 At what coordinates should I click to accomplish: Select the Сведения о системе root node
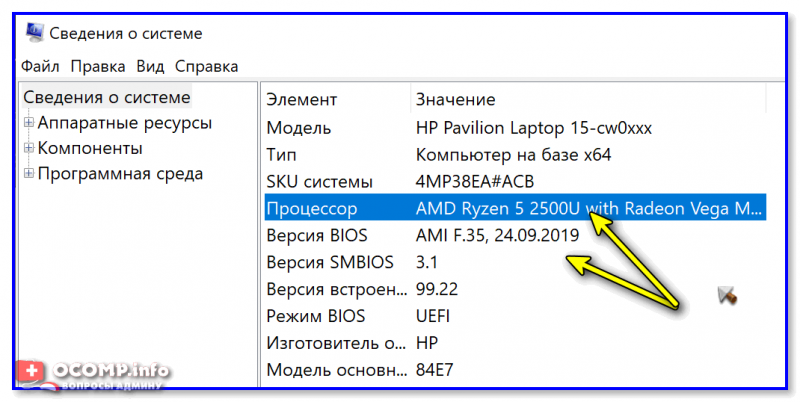click(x=107, y=97)
